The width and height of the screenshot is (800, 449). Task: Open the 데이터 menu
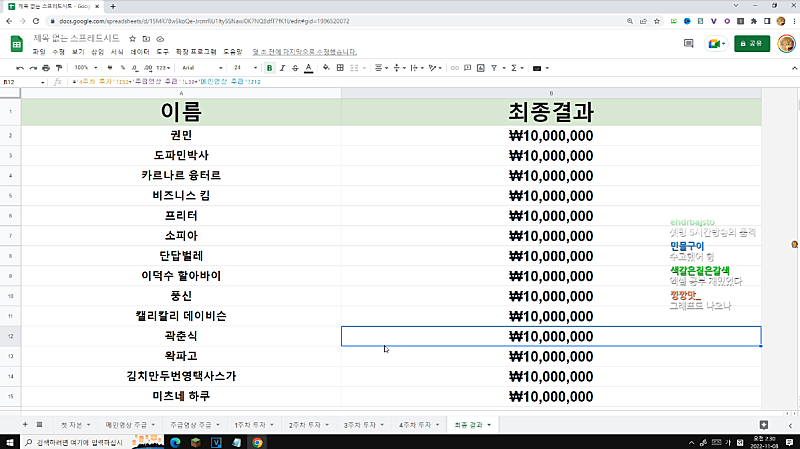pyautogui.click(x=140, y=51)
